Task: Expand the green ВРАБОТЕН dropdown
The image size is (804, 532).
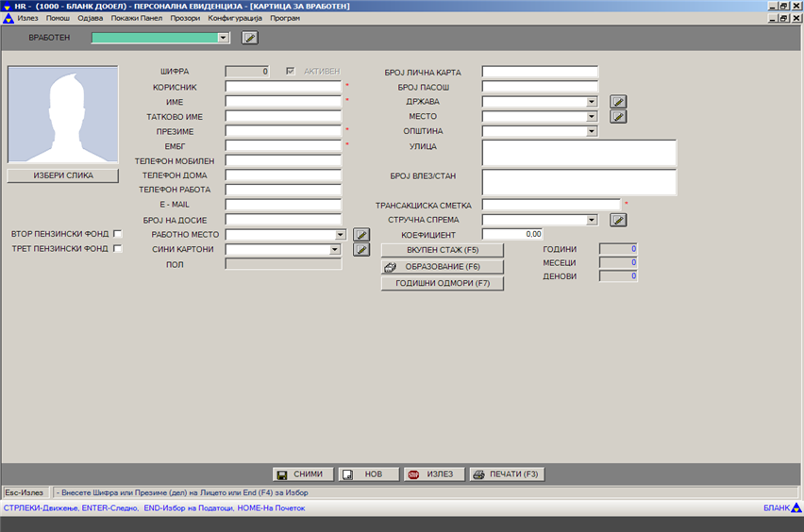Action: [x=223, y=38]
